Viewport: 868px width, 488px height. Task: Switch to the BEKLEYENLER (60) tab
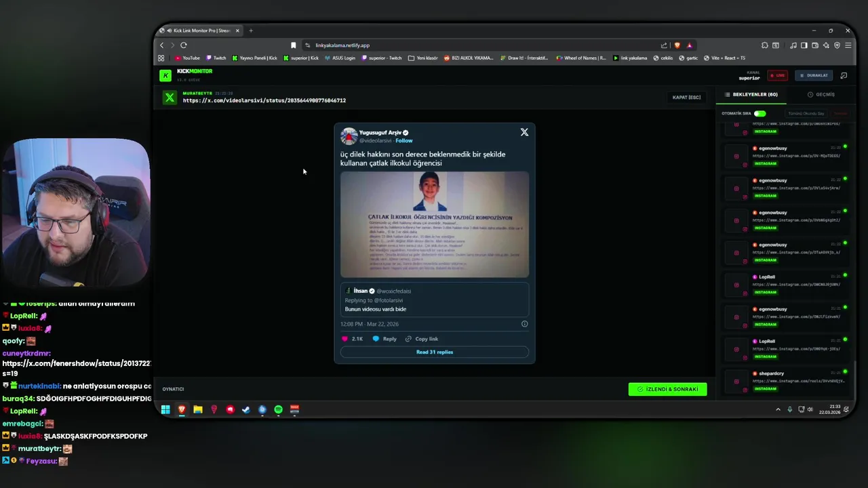[751, 95]
